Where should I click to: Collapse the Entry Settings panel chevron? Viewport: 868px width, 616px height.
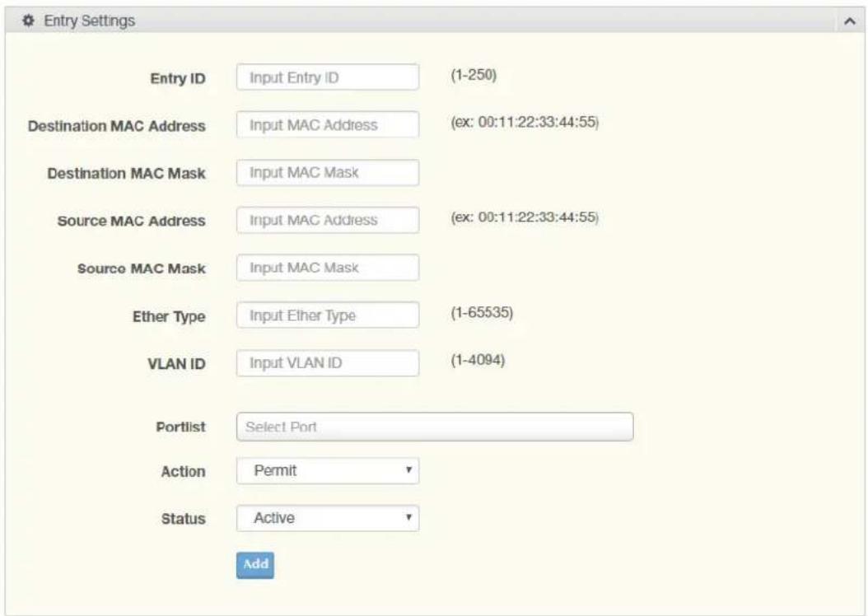tap(850, 21)
